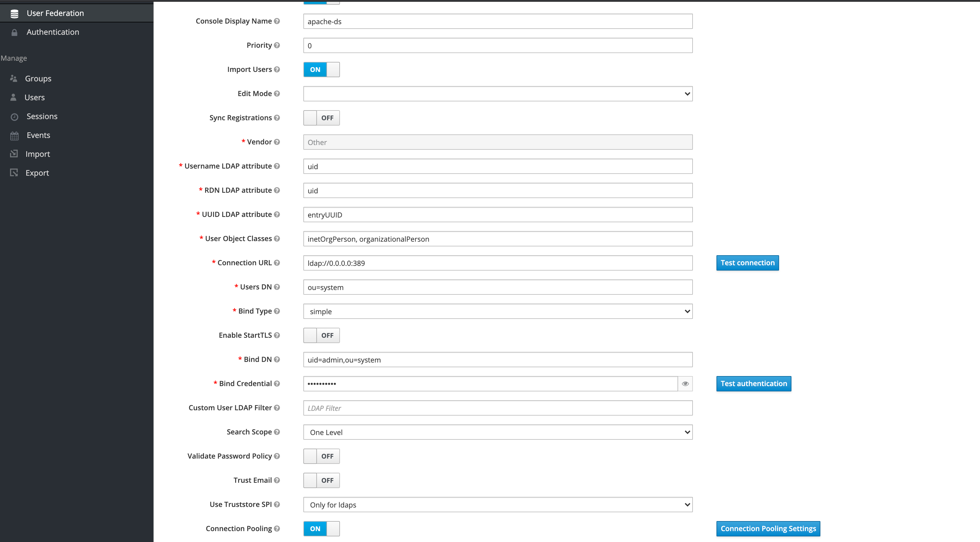Expand the Bind Type dropdown
This screenshot has height=542, width=980.
pyautogui.click(x=498, y=311)
